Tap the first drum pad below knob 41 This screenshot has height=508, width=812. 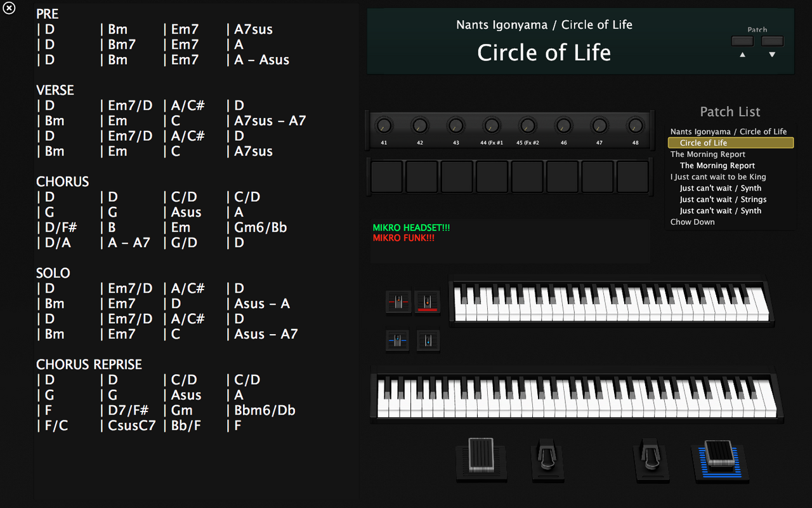coord(386,177)
